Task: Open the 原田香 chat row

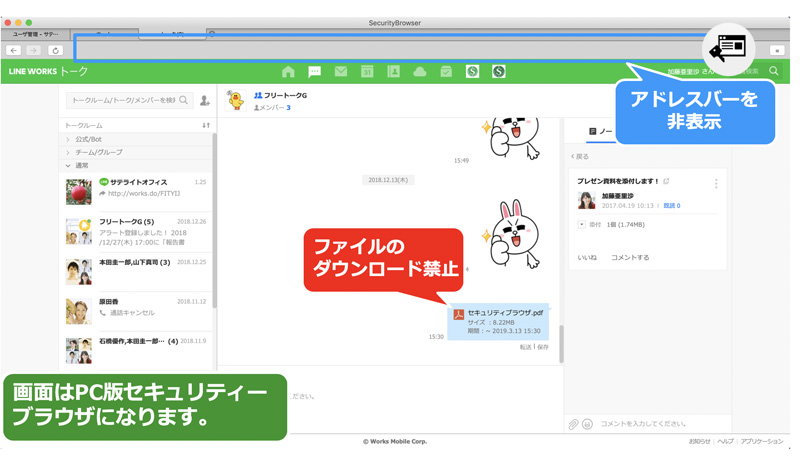Action: 136,311
